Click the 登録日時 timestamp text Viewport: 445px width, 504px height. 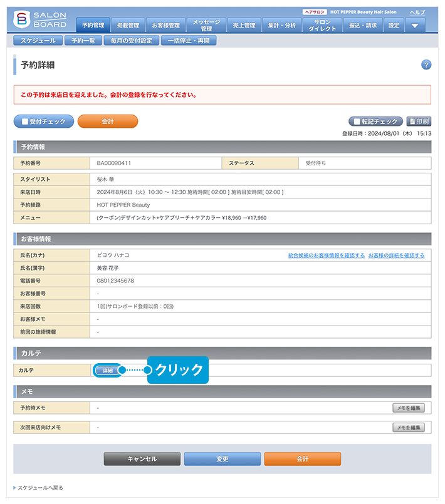[387, 134]
